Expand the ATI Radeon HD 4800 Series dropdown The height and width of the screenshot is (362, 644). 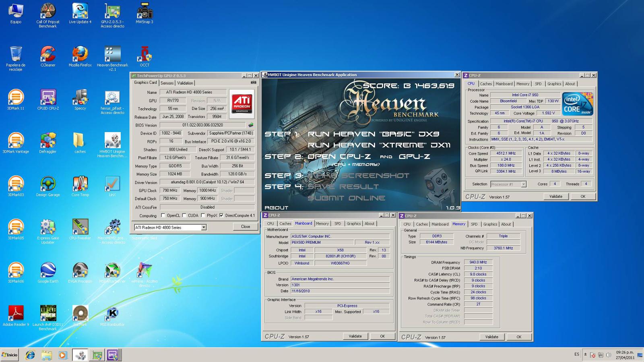click(204, 228)
